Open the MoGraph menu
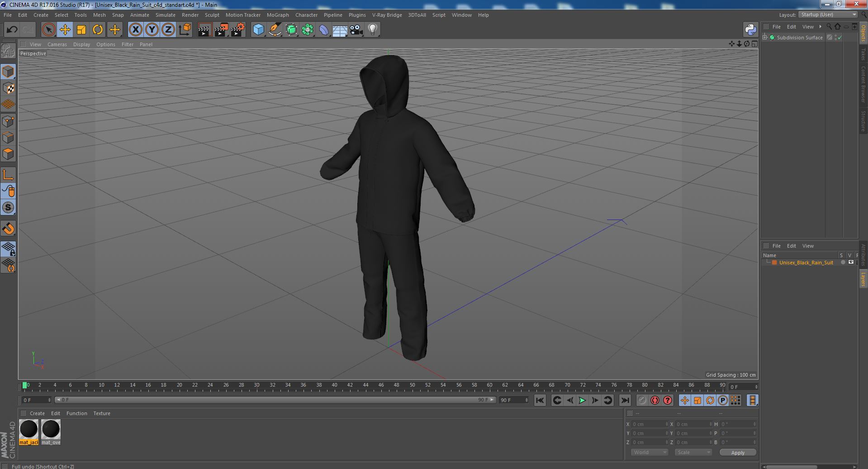 pos(278,15)
